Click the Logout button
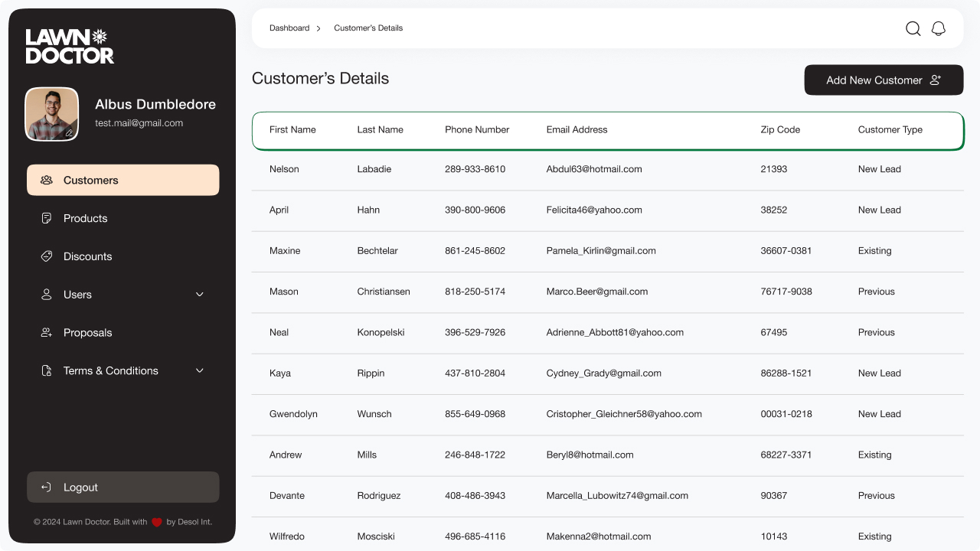The width and height of the screenshot is (980, 551). [x=123, y=487]
